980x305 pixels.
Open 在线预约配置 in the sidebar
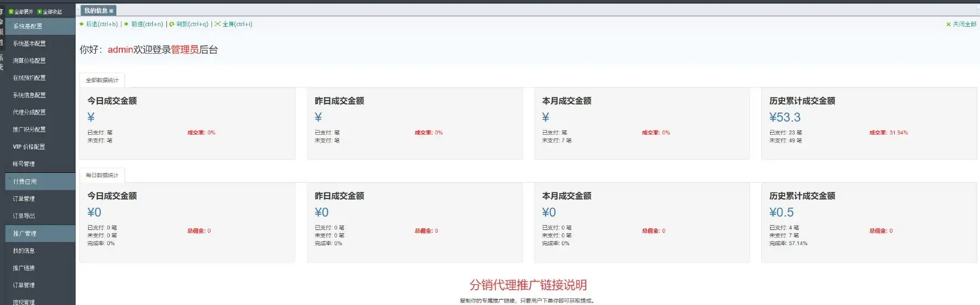29,78
